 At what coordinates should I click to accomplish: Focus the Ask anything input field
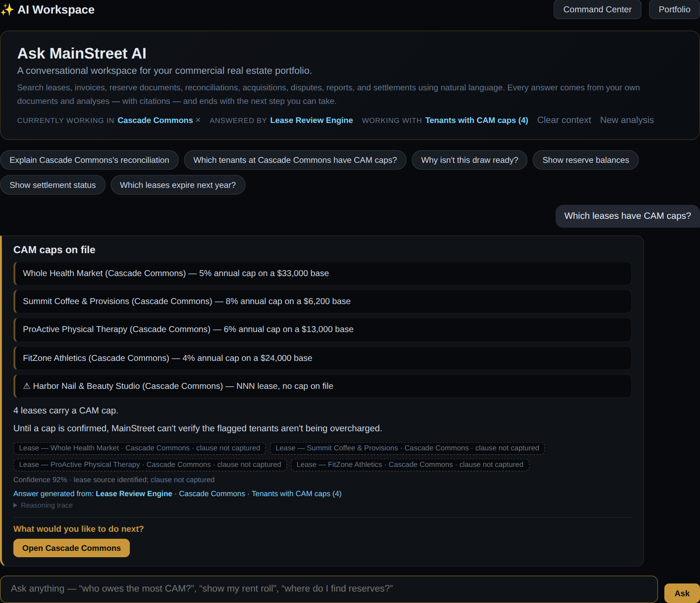click(329, 589)
